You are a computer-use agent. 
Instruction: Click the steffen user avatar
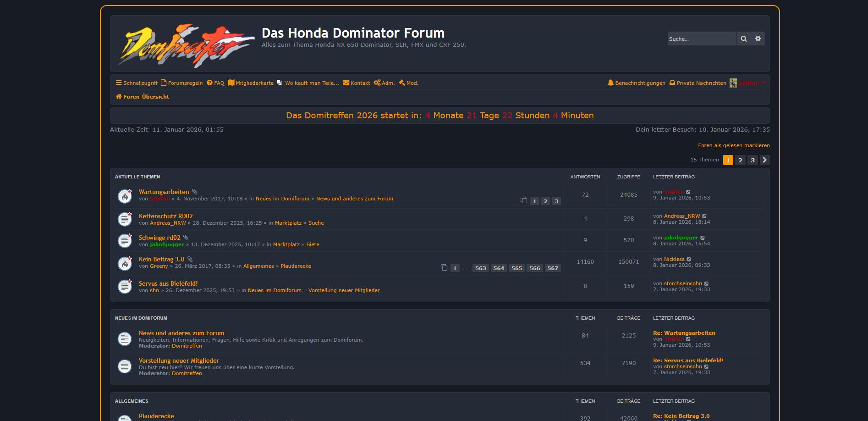(x=733, y=83)
